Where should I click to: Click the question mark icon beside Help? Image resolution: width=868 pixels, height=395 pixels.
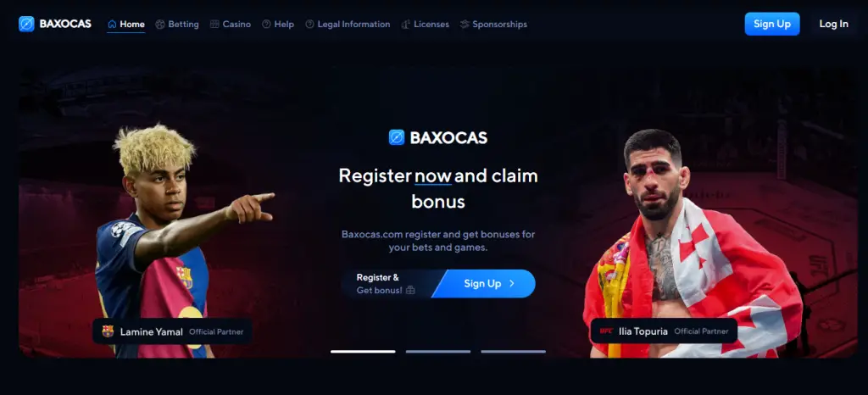click(266, 25)
